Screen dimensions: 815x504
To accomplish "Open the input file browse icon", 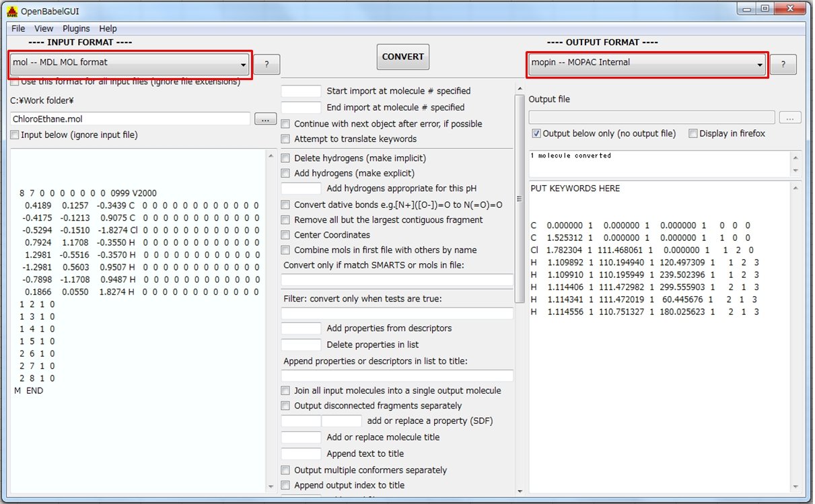I will pyautogui.click(x=264, y=118).
